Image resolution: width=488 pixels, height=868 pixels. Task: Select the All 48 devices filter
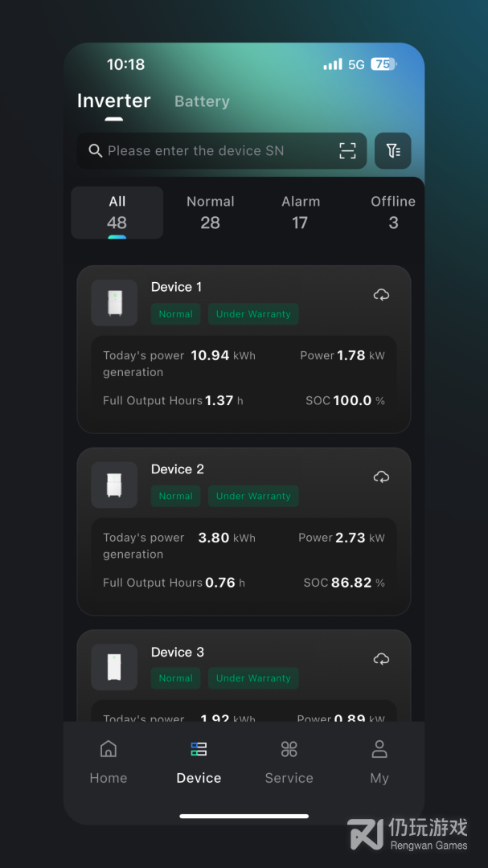click(117, 212)
